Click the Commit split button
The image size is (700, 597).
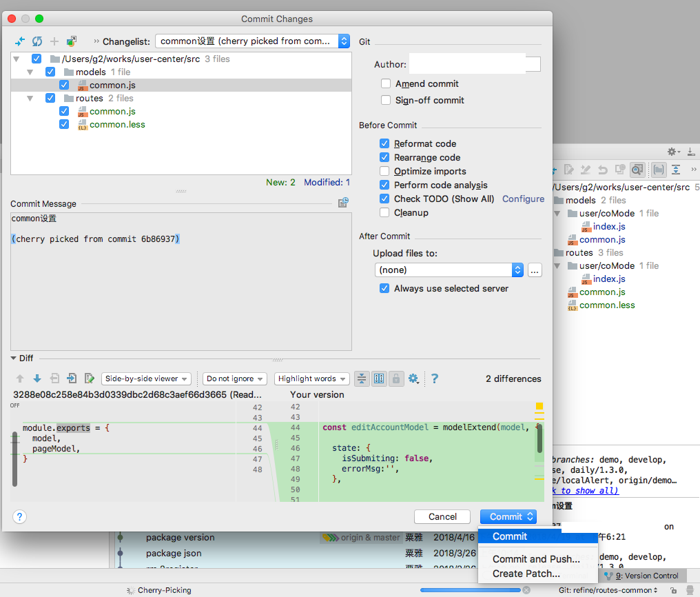pyautogui.click(x=508, y=516)
